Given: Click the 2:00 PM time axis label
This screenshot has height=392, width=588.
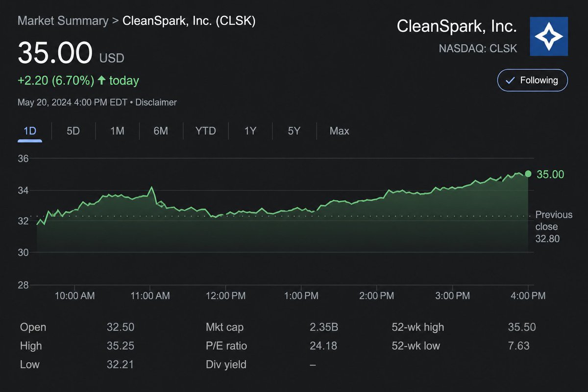Looking at the screenshot, I should pos(376,295).
